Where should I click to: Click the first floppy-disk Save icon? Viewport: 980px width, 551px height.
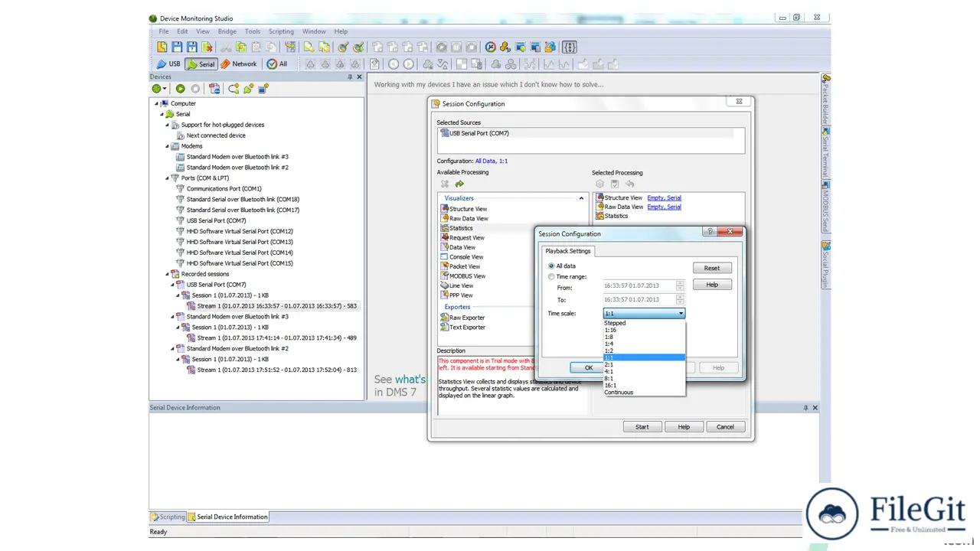pyautogui.click(x=178, y=47)
